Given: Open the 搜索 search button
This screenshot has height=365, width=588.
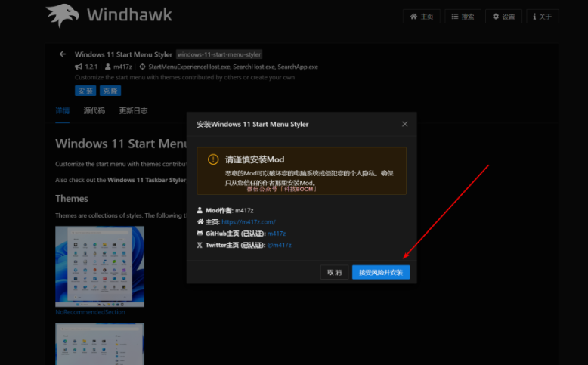Looking at the screenshot, I should click(x=463, y=17).
